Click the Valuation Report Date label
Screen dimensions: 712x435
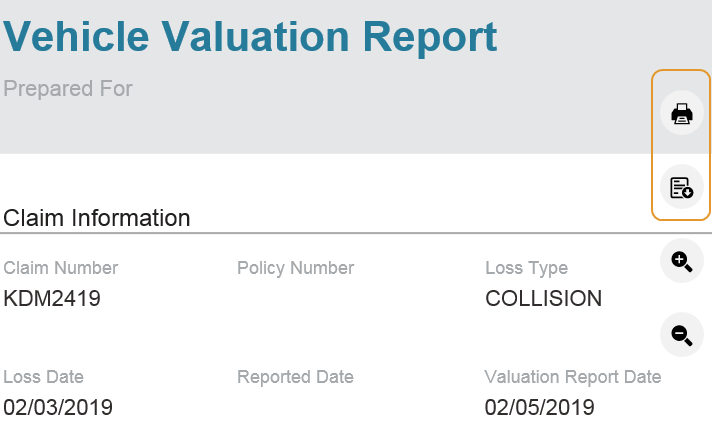pyautogui.click(x=573, y=377)
